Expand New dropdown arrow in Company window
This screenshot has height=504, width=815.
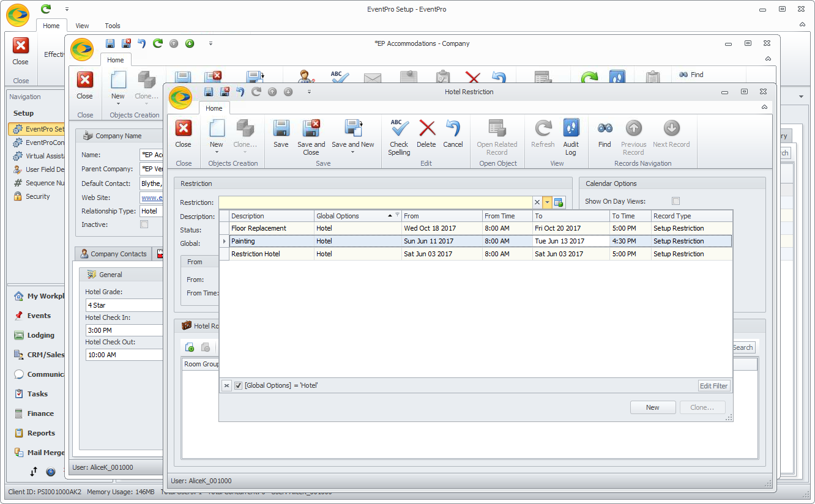(x=118, y=104)
